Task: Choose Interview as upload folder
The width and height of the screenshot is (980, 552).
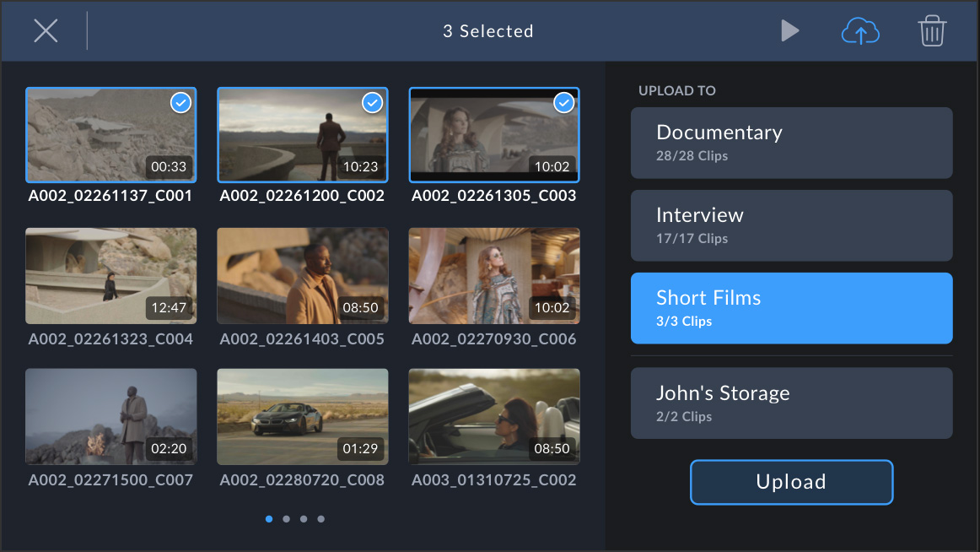Action: (x=791, y=225)
